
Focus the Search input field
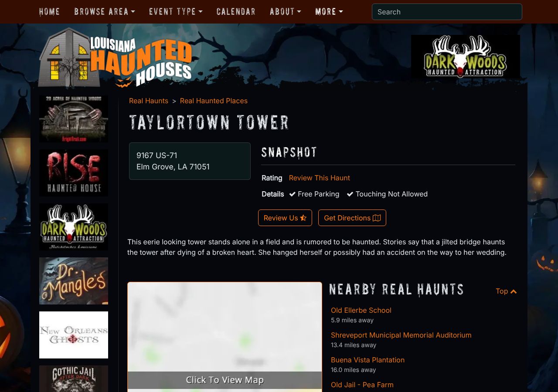click(x=447, y=12)
